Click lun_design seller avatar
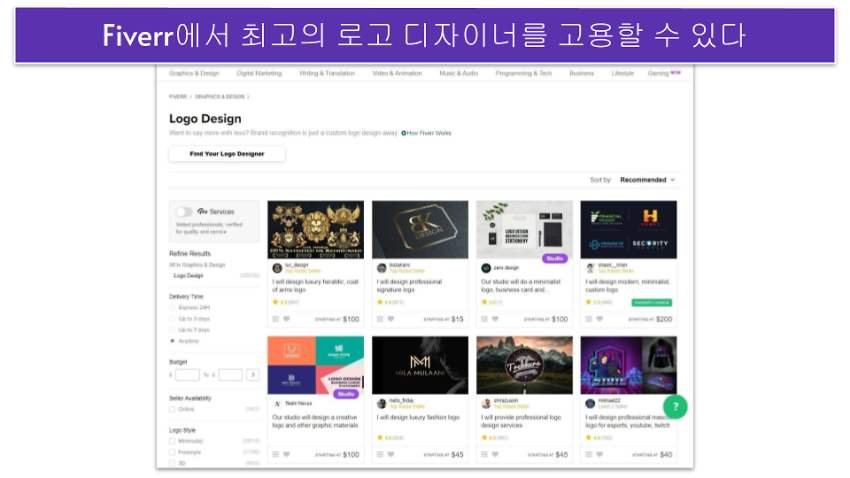 point(277,268)
